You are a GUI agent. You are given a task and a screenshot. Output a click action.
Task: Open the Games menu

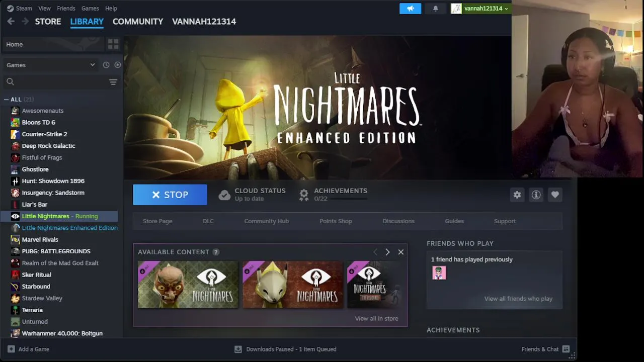click(x=90, y=8)
